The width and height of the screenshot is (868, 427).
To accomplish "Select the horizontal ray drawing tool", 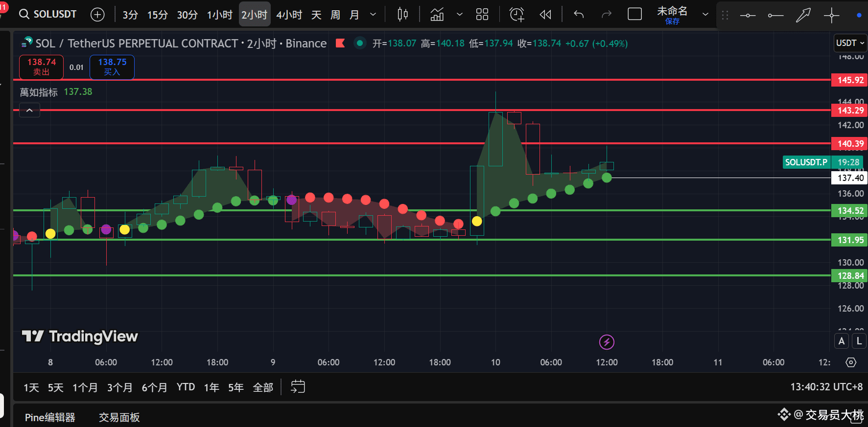I will [775, 16].
